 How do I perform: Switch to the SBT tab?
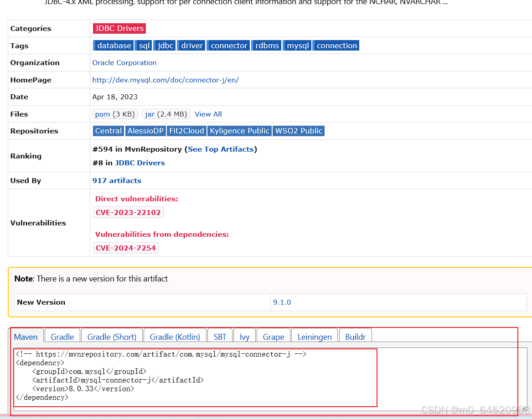point(220,337)
